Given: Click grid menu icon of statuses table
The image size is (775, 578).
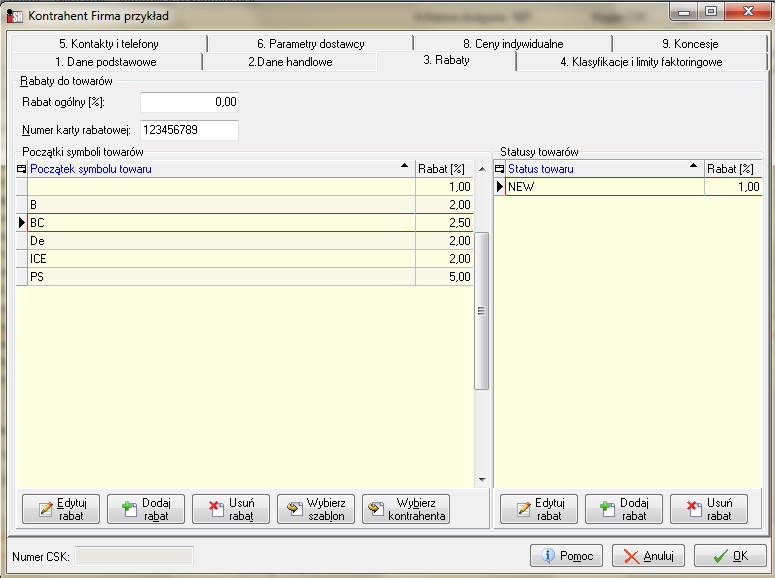Looking at the screenshot, I should (x=499, y=169).
